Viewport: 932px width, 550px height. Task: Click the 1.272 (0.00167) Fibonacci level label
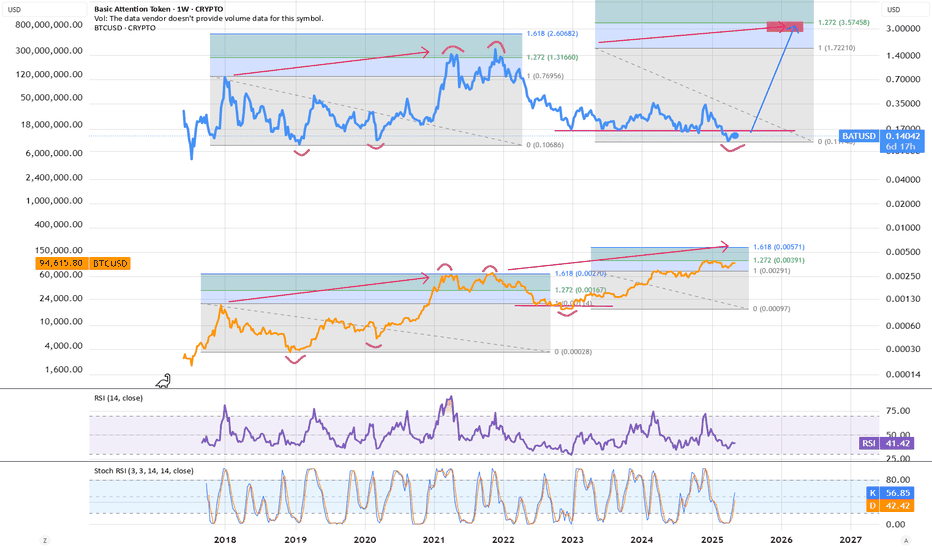(581, 290)
